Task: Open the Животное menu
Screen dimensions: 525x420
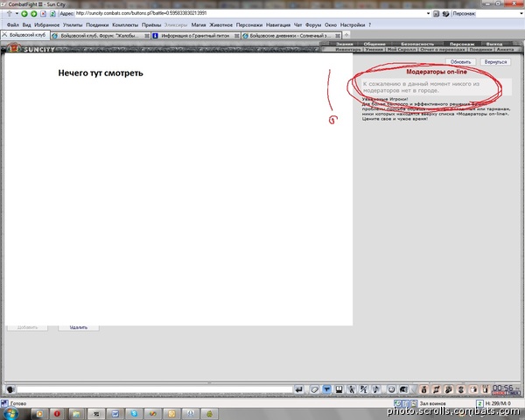Action: pyautogui.click(x=221, y=24)
